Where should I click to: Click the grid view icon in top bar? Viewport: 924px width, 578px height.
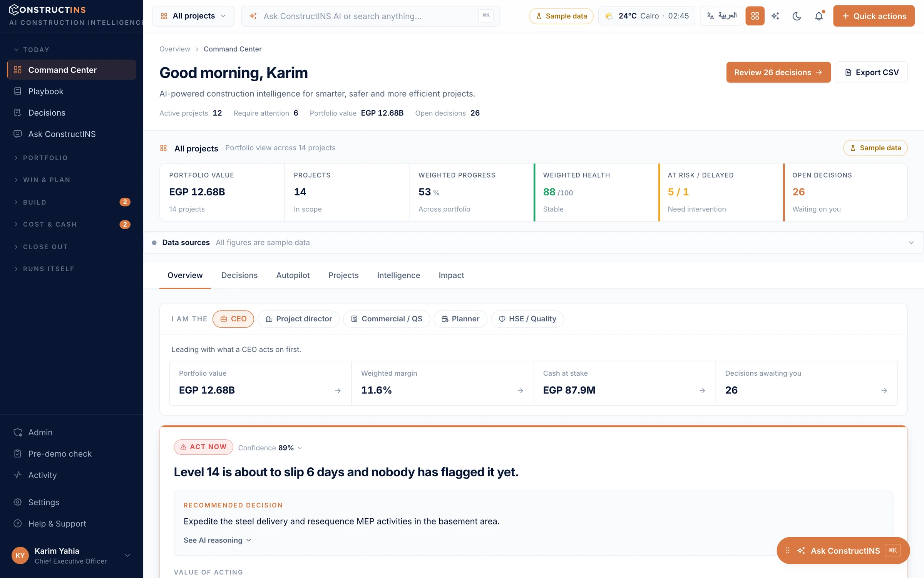(755, 16)
